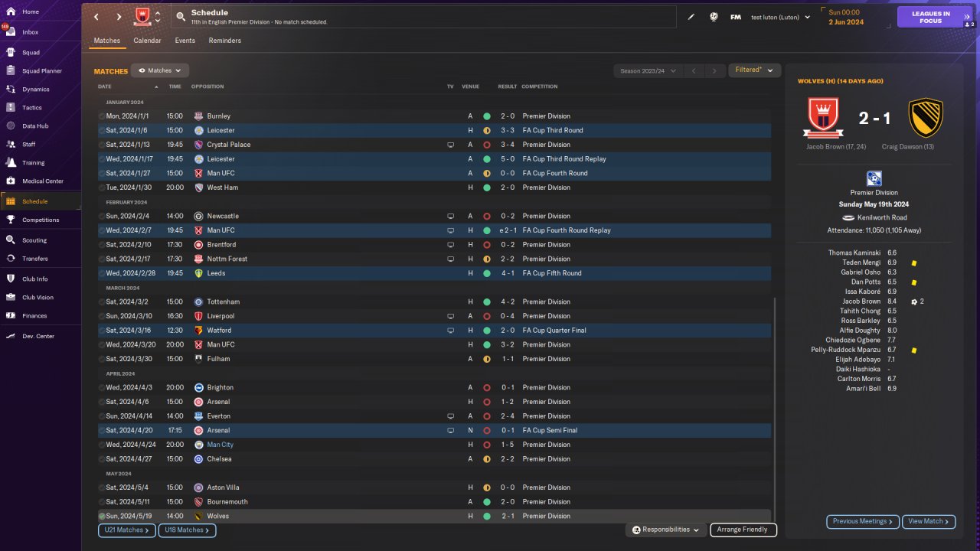Go to the next season with the right arrow
Image resolution: width=980 pixels, height=551 pixels.
(x=714, y=71)
